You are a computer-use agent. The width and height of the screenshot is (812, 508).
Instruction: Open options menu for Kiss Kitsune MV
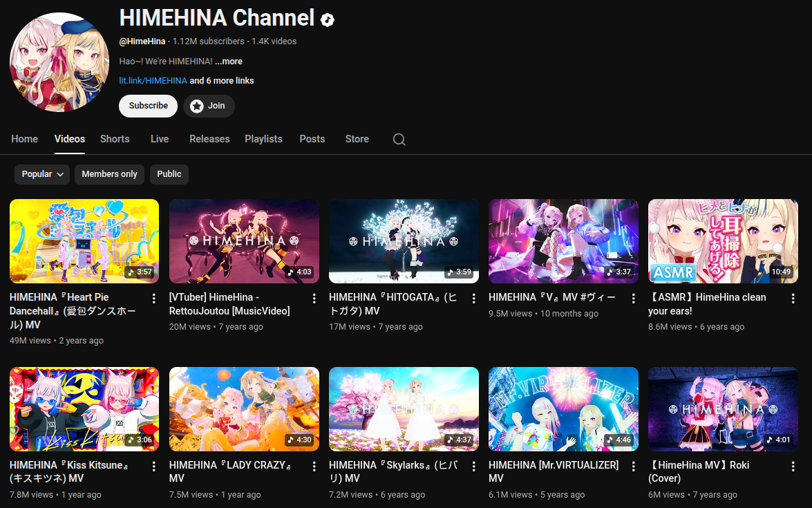[154, 466]
